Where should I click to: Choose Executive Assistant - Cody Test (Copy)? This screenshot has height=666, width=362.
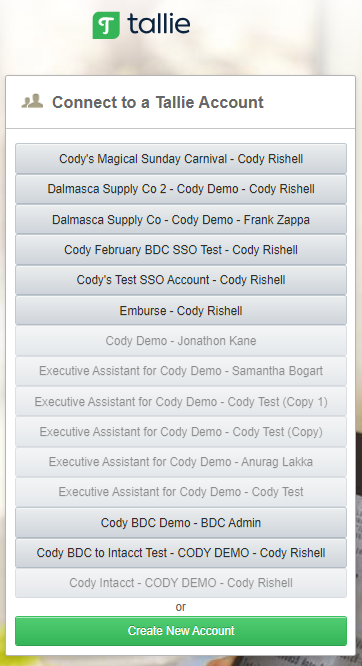pyautogui.click(x=181, y=432)
